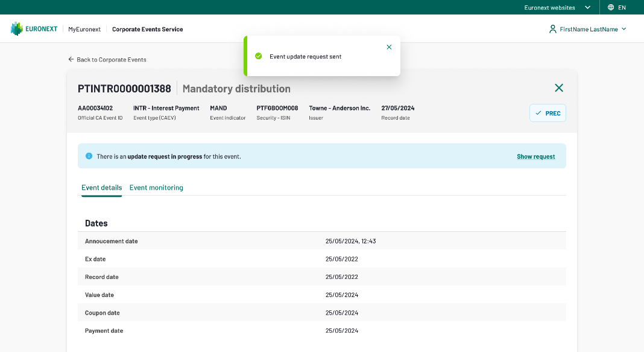Click the Show request link

(x=535, y=156)
